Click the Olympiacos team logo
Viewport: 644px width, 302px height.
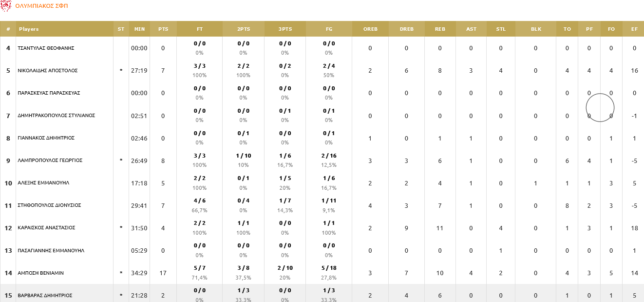6,6
